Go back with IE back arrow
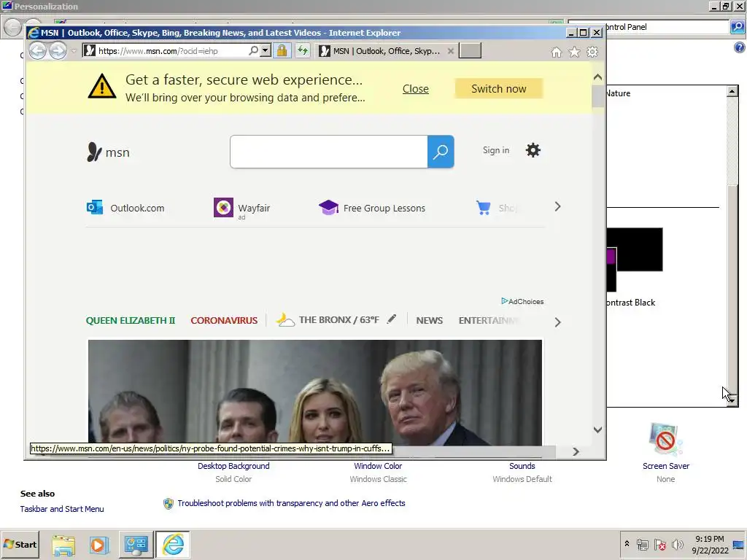The height and width of the screenshot is (560, 747). point(38,50)
